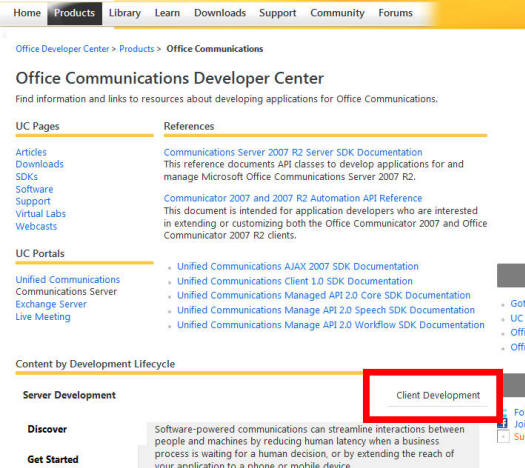Switch to the Client Development tab
Viewport: 525px width, 468px height.
point(438,395)
